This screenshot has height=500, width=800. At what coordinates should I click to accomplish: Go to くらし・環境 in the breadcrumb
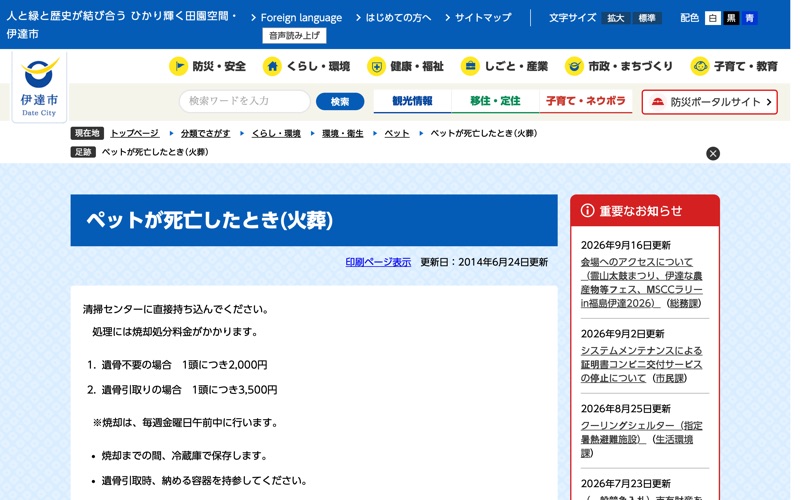click(276, 133)
